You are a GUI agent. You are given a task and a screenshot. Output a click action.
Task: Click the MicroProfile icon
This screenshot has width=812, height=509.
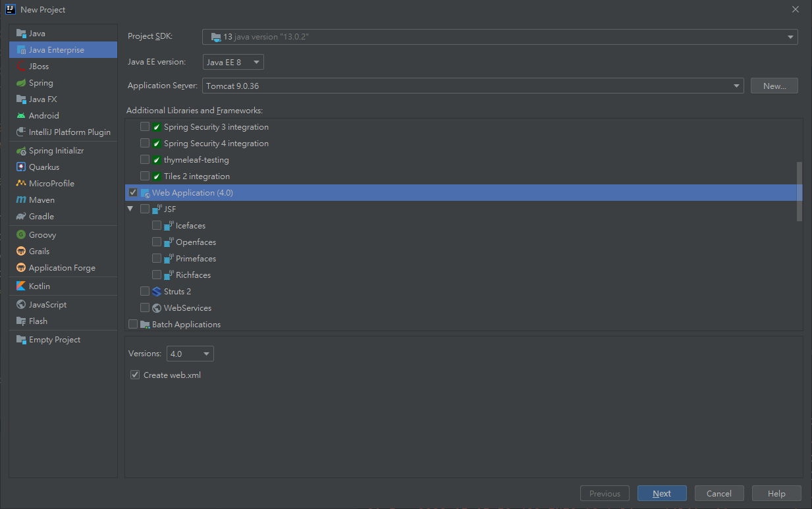(21, 184)
